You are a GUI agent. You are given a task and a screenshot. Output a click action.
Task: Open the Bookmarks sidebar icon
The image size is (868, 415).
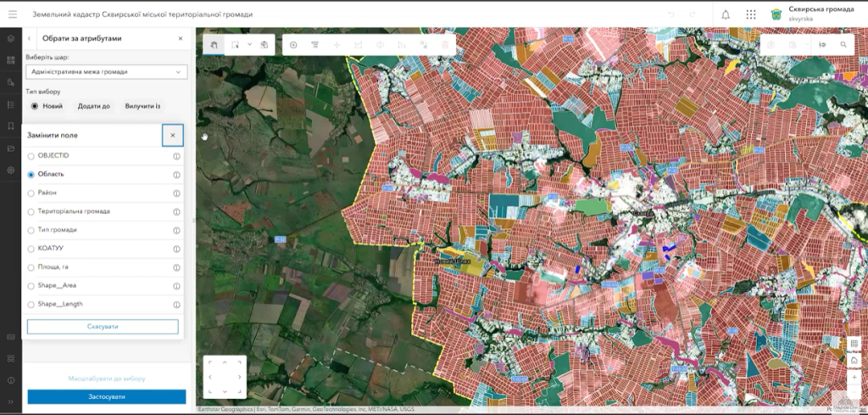11,126
